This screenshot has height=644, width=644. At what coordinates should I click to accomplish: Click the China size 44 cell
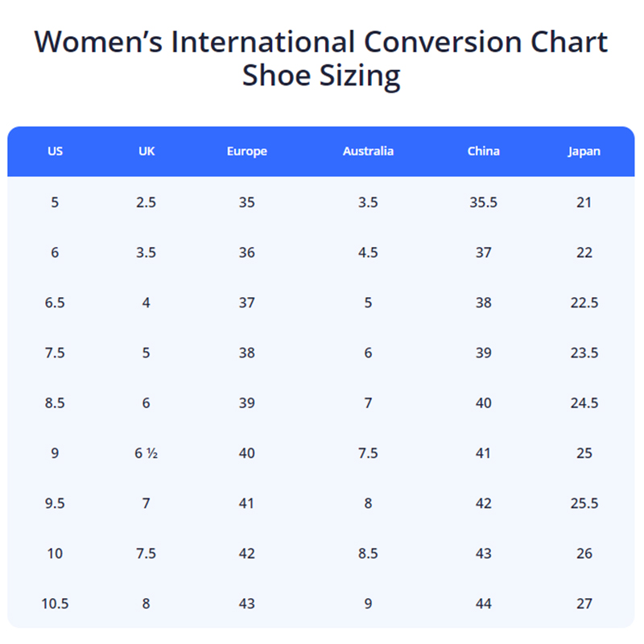pos(483,604)
